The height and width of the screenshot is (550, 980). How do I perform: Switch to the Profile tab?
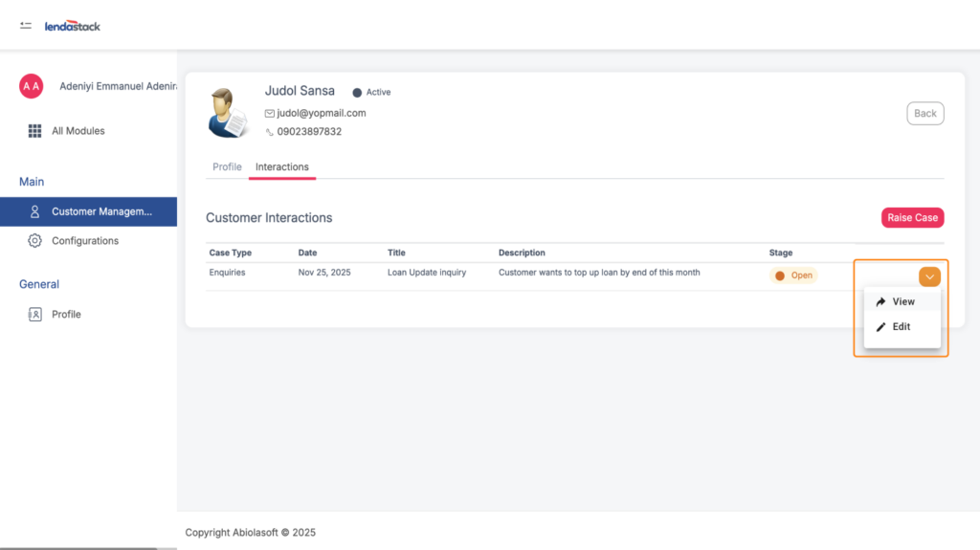click(227, 166)
